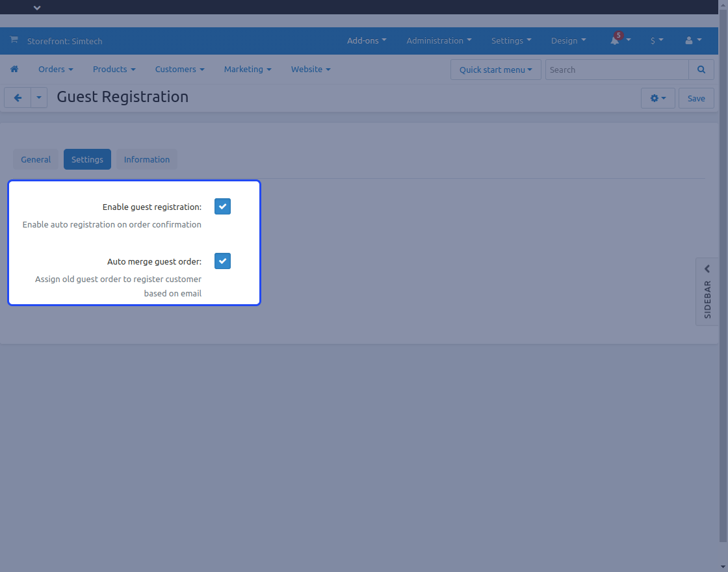Toggle Auto merge guest order checkbox
Image resolution: width=728 pixels, height=572 pixels.
(222, 261)
